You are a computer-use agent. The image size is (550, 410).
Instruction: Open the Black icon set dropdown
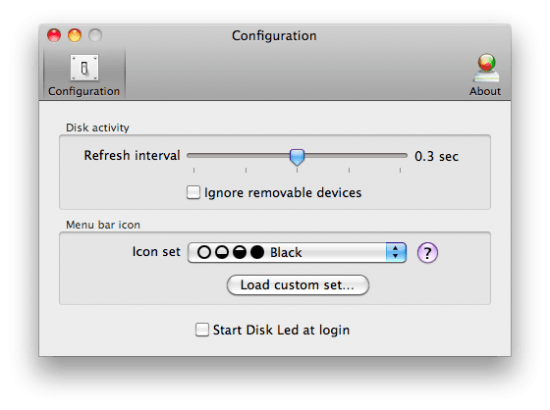[x=297, y=252]
